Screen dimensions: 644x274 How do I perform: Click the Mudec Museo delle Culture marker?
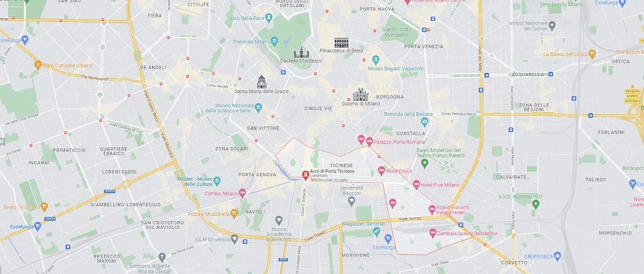click(x=217, y=181)
